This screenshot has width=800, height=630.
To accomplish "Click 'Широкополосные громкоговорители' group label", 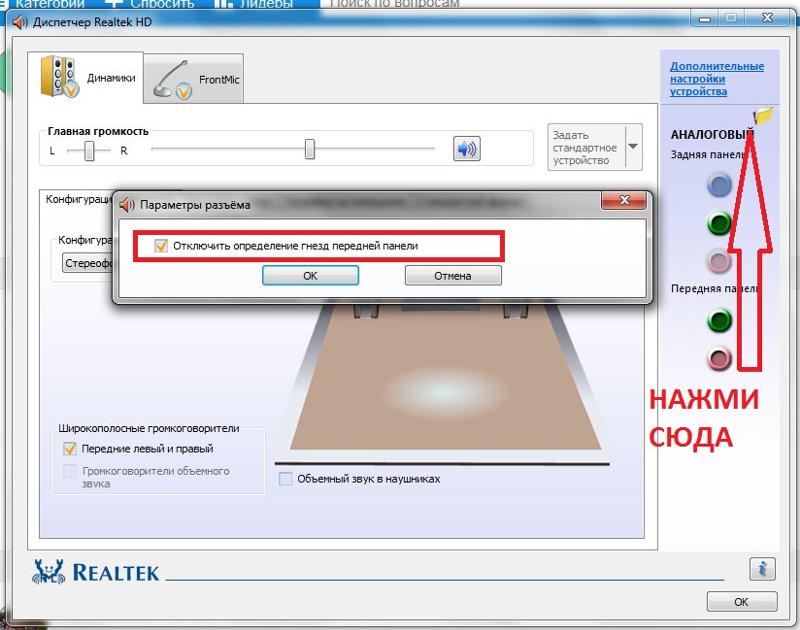I will coord(148,429).
